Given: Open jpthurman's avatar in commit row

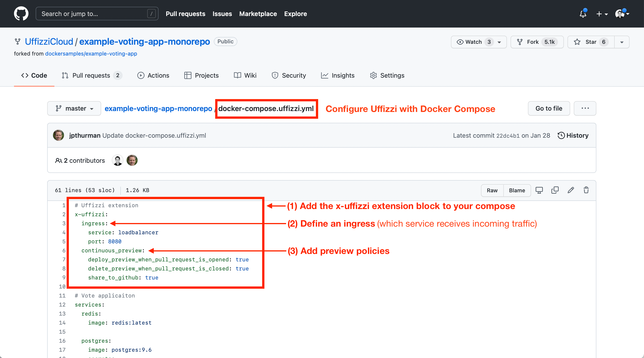Looking at the screenshot, I should point(58,135).
